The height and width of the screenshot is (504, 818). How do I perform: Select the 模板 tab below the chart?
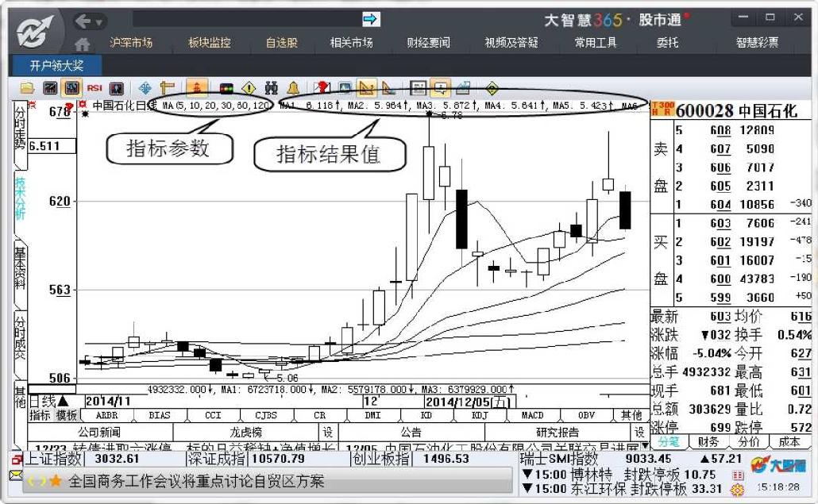(x=66, y=415)
